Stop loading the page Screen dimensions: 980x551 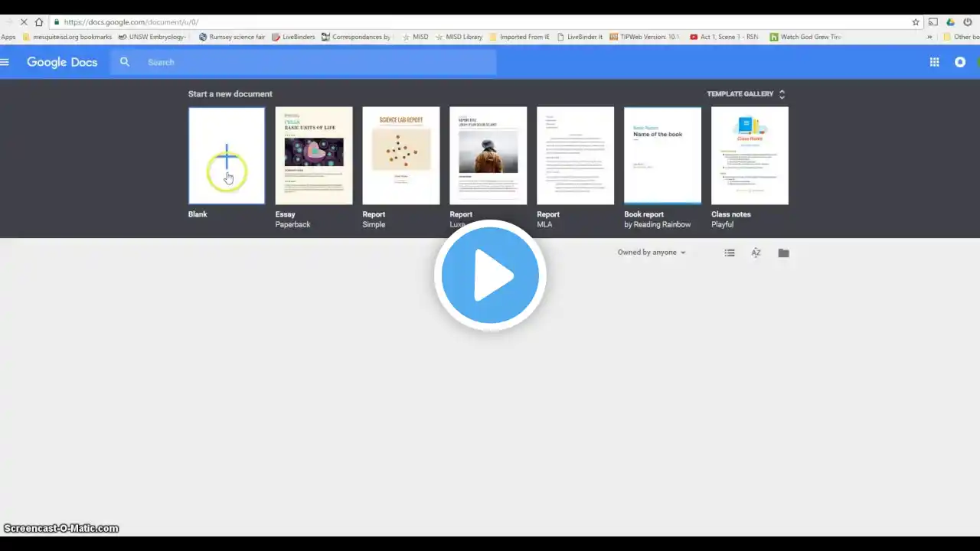[22, 22]
